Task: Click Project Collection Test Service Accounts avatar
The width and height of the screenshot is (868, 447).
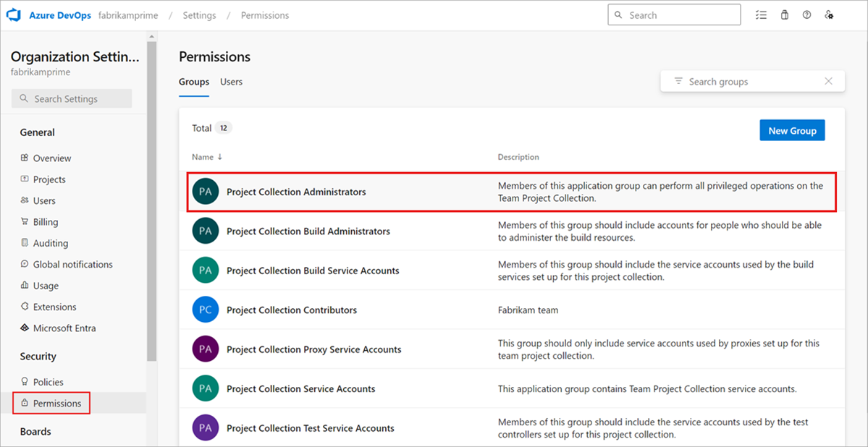Action: pos(206,428)
